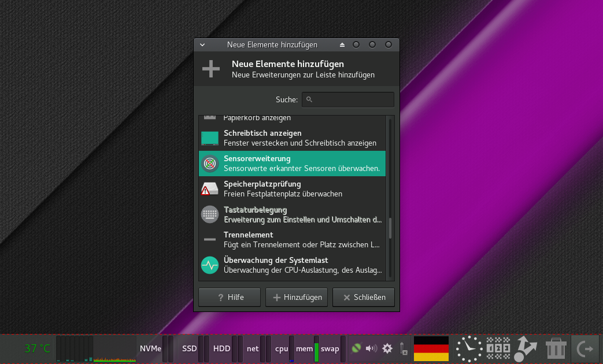Click the analog clock panel icon
Viewport: 603px width, 364px height.
pos(468,349)
